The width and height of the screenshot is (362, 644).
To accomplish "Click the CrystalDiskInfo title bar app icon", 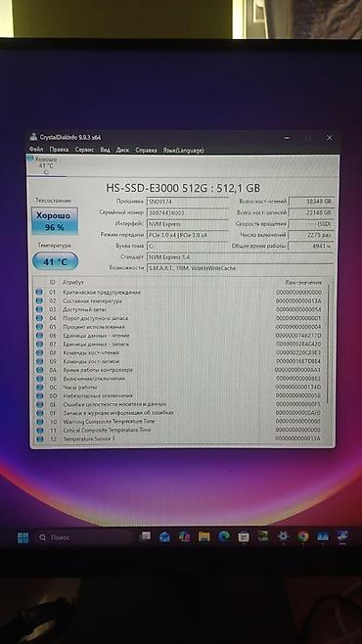I will tap(33, 138).
